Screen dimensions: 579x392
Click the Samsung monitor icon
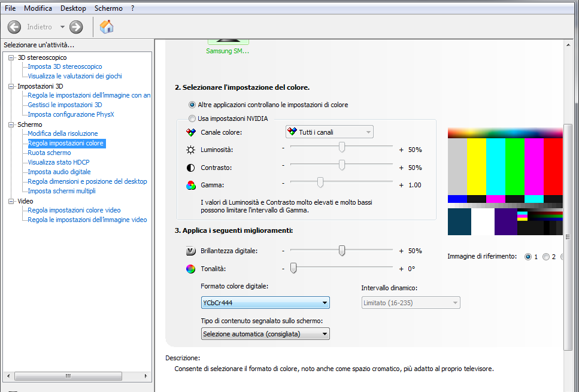(228, 41)
